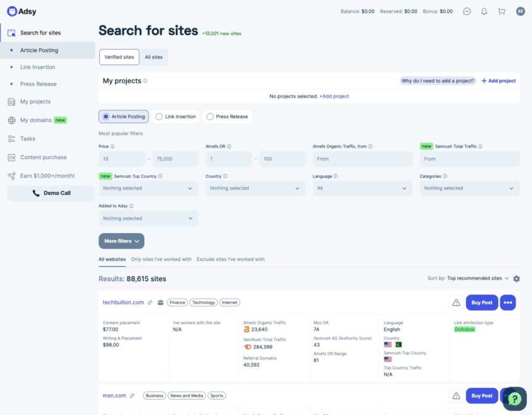
Task: Click the Ahrefs Organic Traffic From field
Action: pyautogui.click(x=363, y=159)
